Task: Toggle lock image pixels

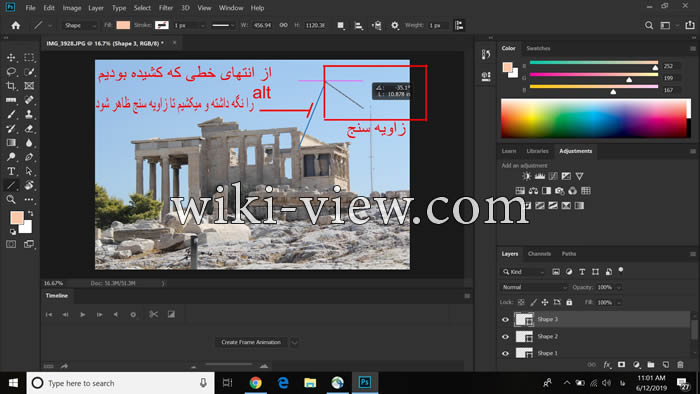Action: (x=533, y=302)
